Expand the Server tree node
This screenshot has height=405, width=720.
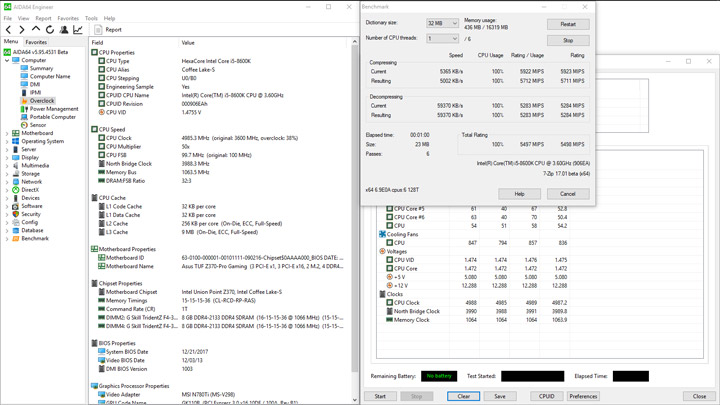[x=7, y=149]
